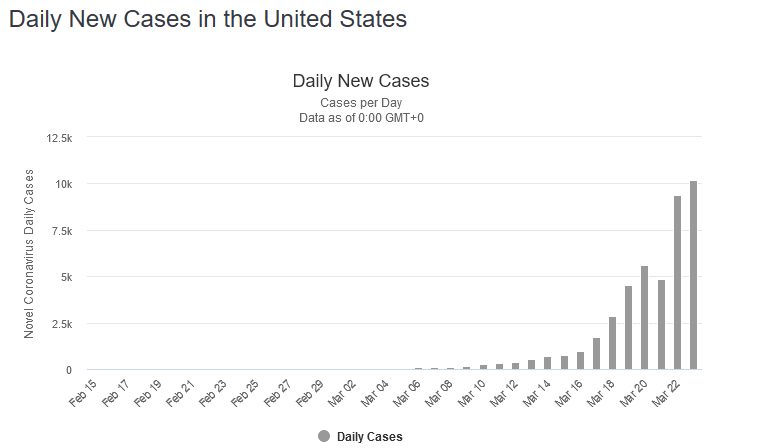Click the 10k y-axis label
This screenshot has width=767, height=448.
tap(63, 184)
